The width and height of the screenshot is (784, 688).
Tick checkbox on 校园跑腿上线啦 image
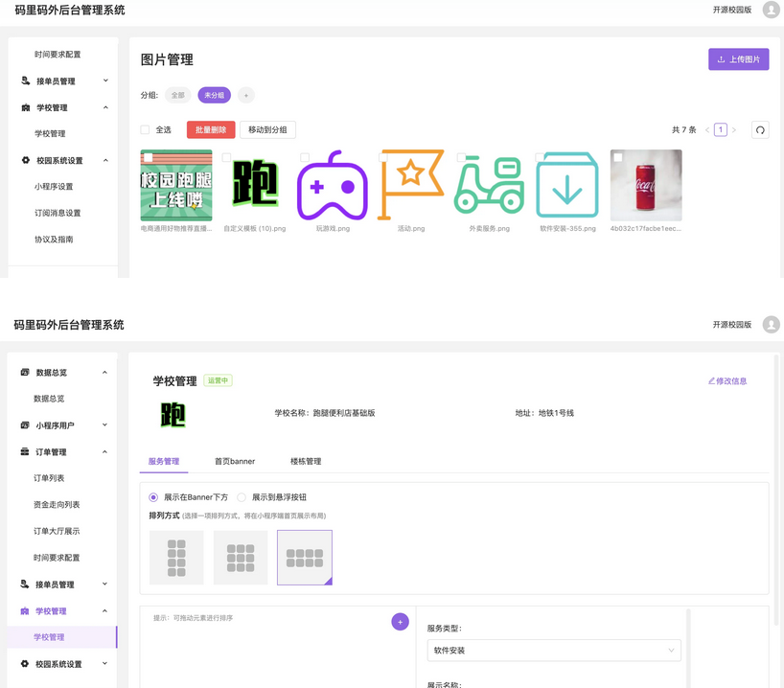[148, 157]
